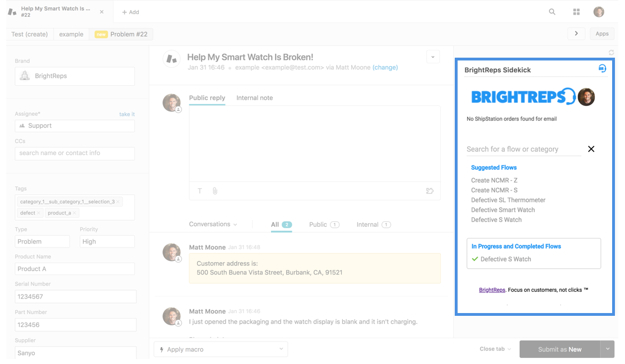The width and height of the screenshot is (625, 364).
Task: Open the user profile avatar in the top bar
Action: (599, 12)
